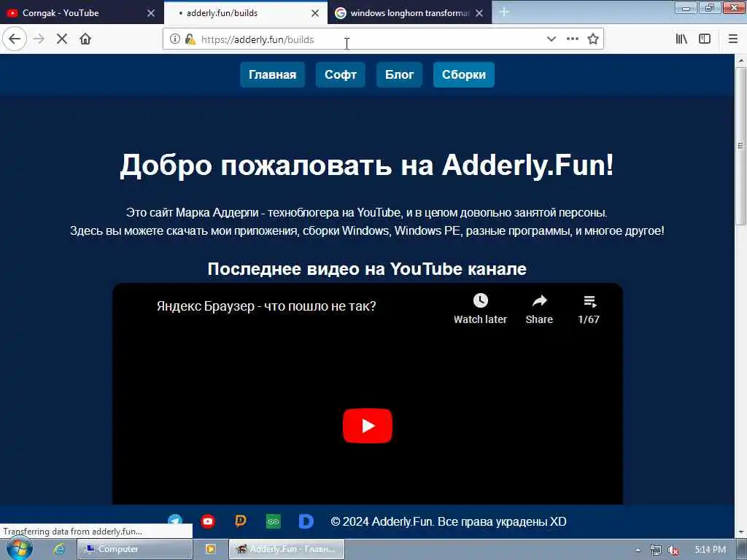The height and width of the screenshot is (560, 747).
Task: Select Adderly.Fun taskbar window button
Action: [286, 549]
